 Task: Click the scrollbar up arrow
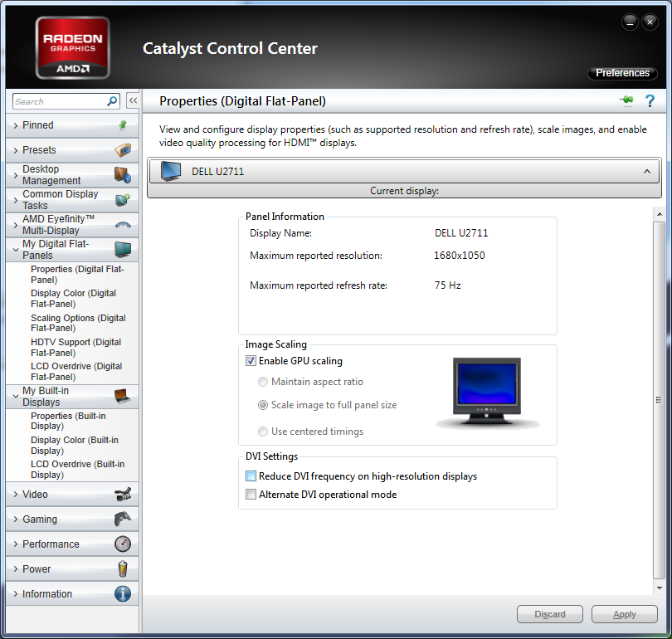[x=660, y=213]
